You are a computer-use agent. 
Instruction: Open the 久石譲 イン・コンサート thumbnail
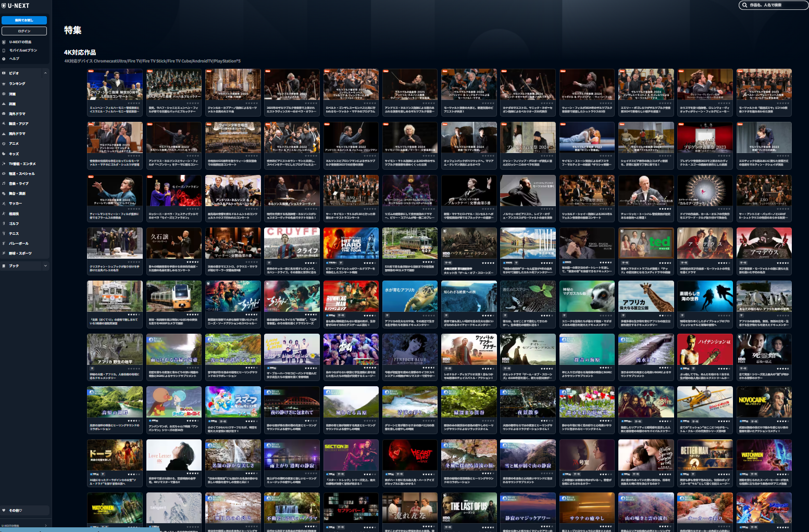tap(174, 243)
